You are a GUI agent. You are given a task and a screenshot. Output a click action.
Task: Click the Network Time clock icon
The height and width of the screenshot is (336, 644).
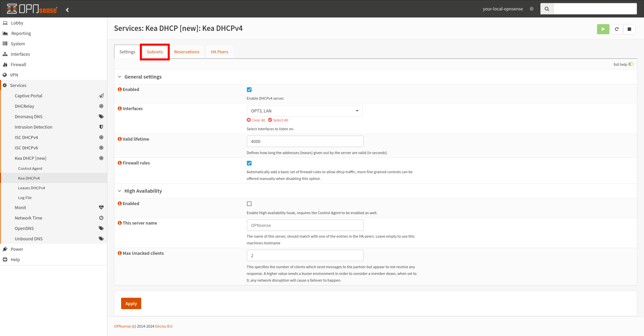tap(101, 218)
